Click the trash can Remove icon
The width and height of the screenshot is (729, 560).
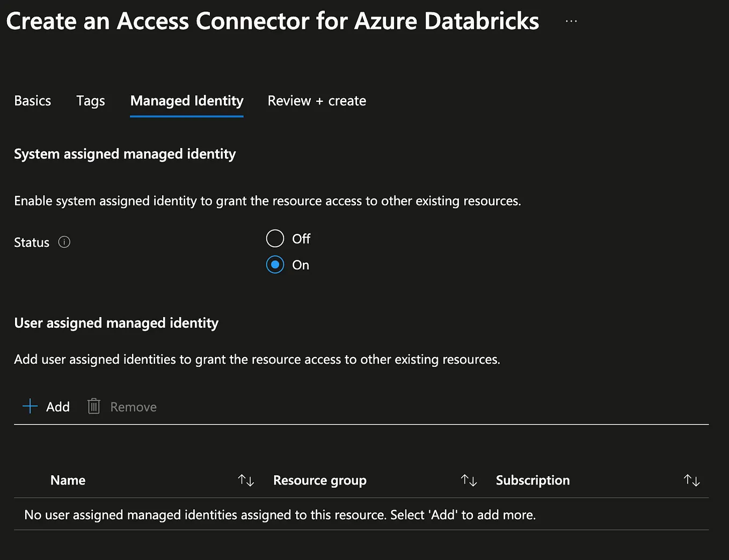tap(94, 407)
